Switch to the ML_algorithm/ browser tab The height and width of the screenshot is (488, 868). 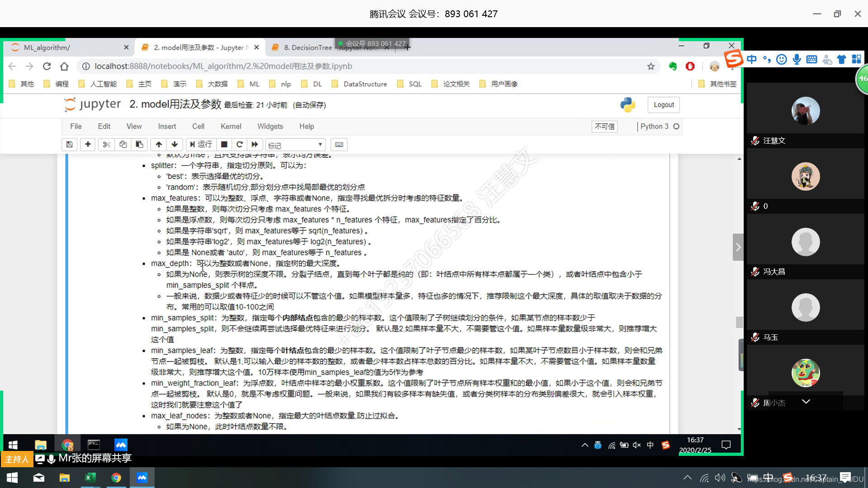coord(68,47)
